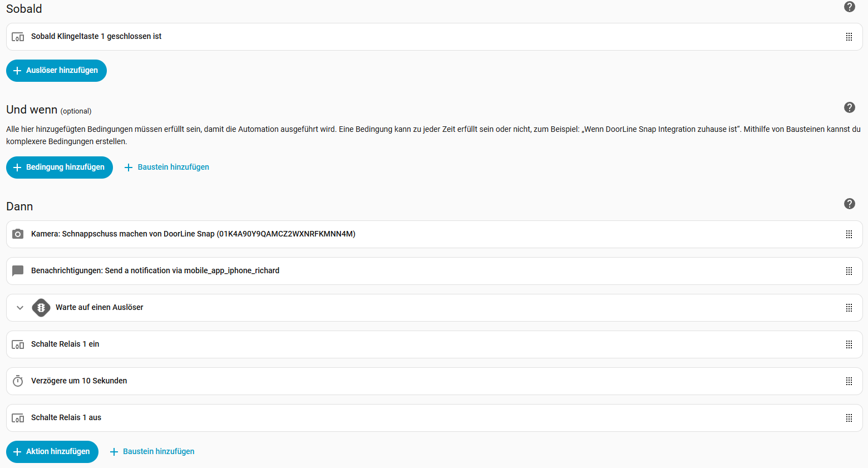Click the camera icon of snapshot action
The width and height of the screenshot is (868, 468).
click(x=18, y=234)
